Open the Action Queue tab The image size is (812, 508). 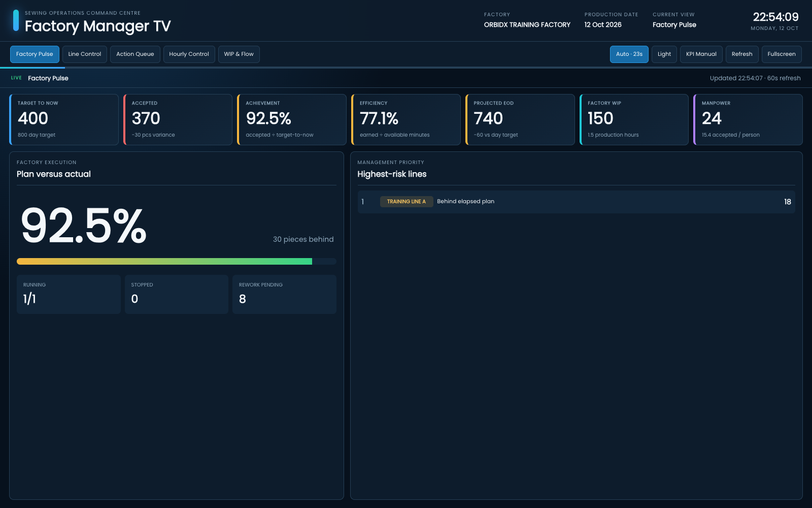[135, 54]
